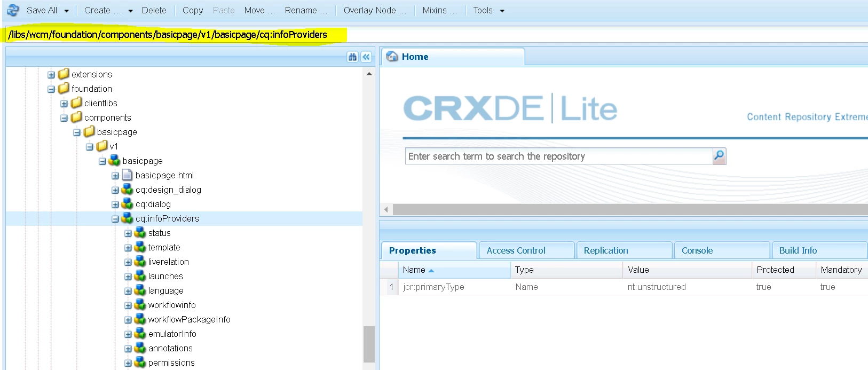Image resolution: width=868 pixels, height=370 pixels.
Task: Click the Value column header
Action: pos(687,270)
